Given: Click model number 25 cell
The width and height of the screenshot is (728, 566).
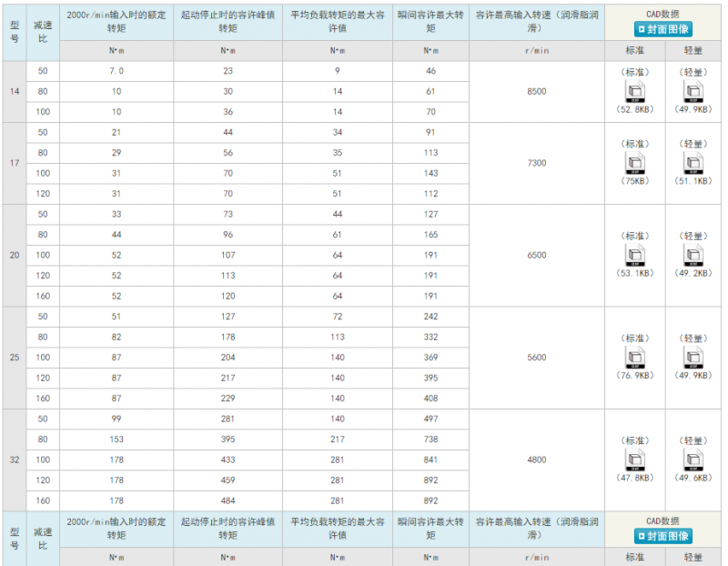Looking at the screenshot, I should click(x=15, y=357).
